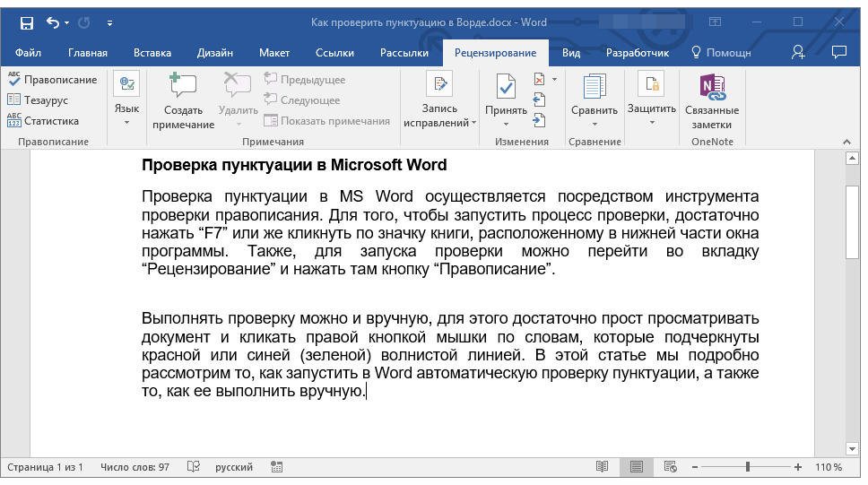This screenshot has height=485, width=868.
Task: Click the zoom slider in status bar
Action: [x=747, y=467]
